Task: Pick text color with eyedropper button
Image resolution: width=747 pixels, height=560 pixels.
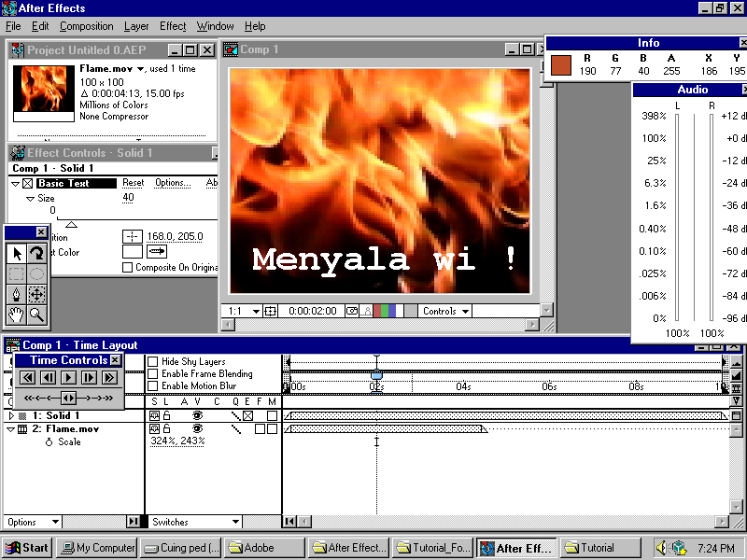Action: pyautogui.click(x=157, y=251)
